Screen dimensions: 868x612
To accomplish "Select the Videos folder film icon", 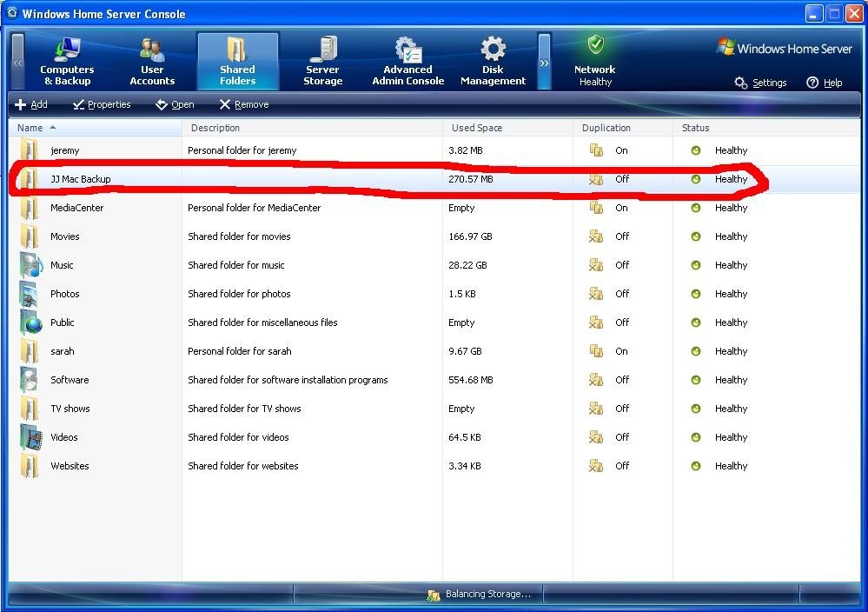I will click(x=30, y=437).
